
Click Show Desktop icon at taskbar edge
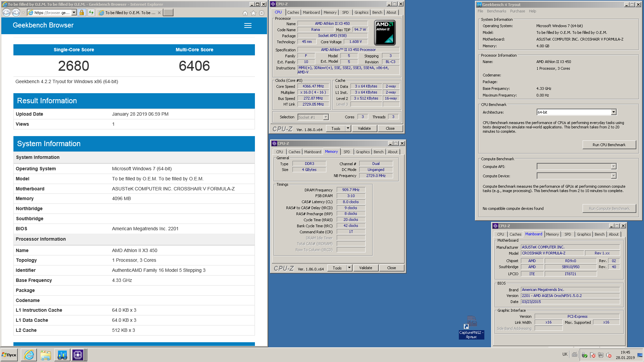pyautogui.click(x=640, y=355)
